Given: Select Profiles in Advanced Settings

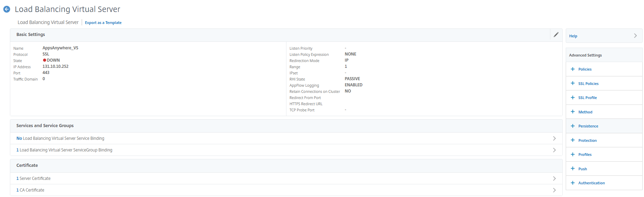Looking at the screenshot, I should (x=585, y=155).
